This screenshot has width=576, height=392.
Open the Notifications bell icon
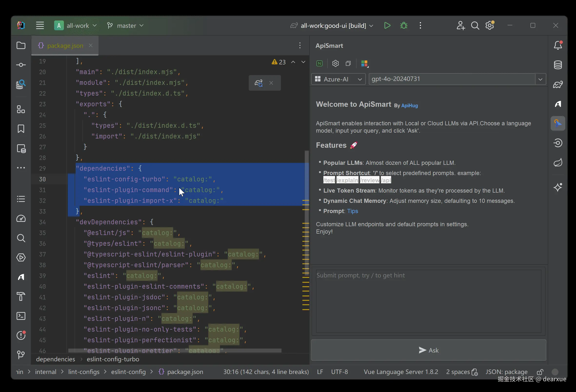[x=558, y=45]
